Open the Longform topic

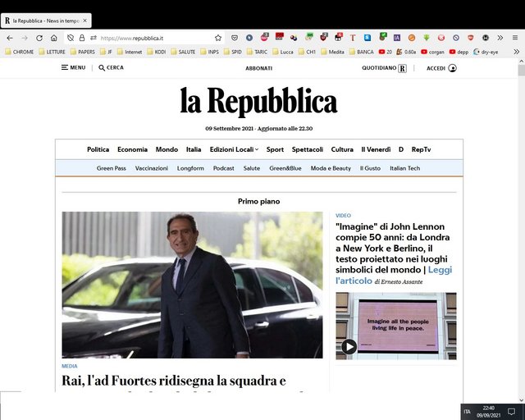190,168
